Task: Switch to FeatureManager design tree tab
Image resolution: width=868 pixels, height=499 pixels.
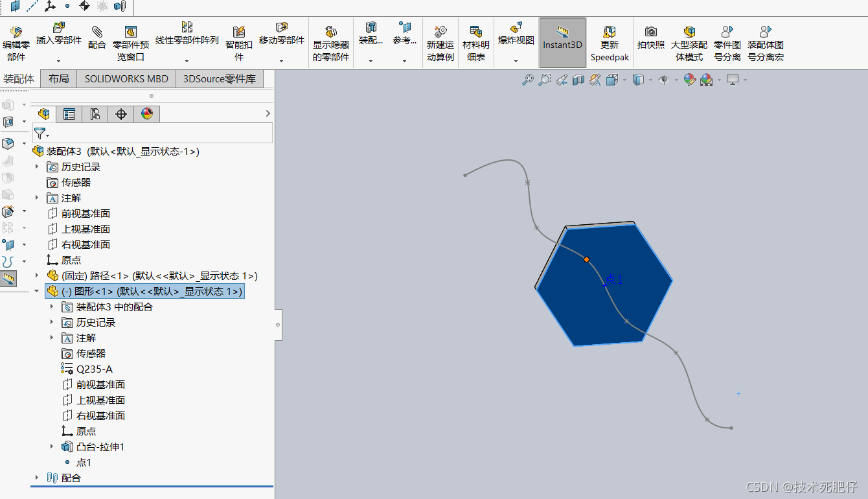Action: click(44, 114)
